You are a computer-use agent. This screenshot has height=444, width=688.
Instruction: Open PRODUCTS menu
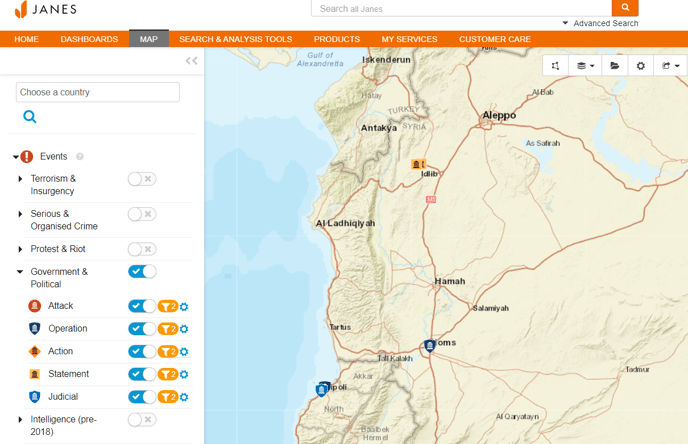point(337,39)
